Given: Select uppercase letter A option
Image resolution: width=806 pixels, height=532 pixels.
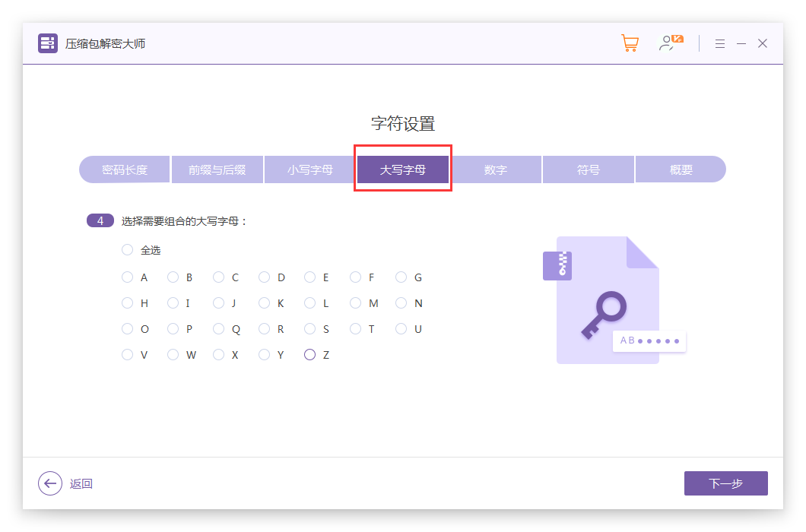Looking at the screenshot, I should point(127,277).
